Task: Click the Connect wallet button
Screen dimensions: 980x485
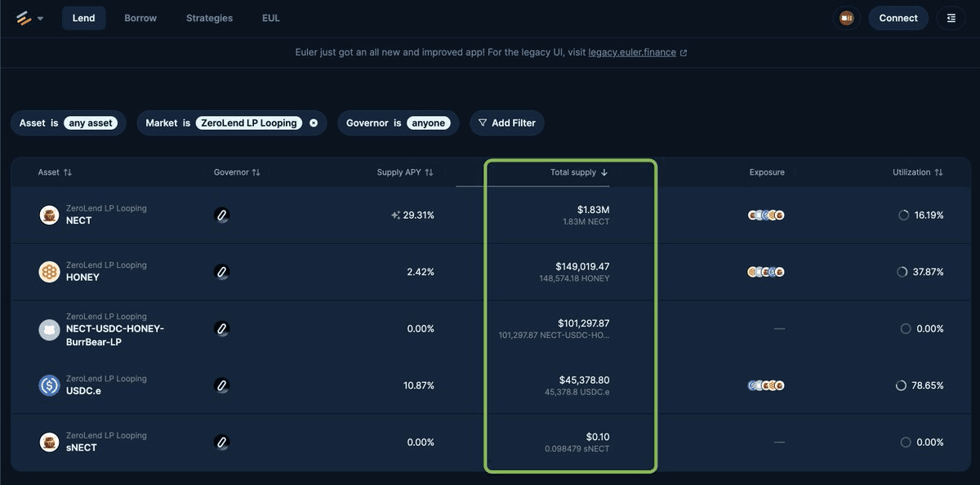Action: 898,18
